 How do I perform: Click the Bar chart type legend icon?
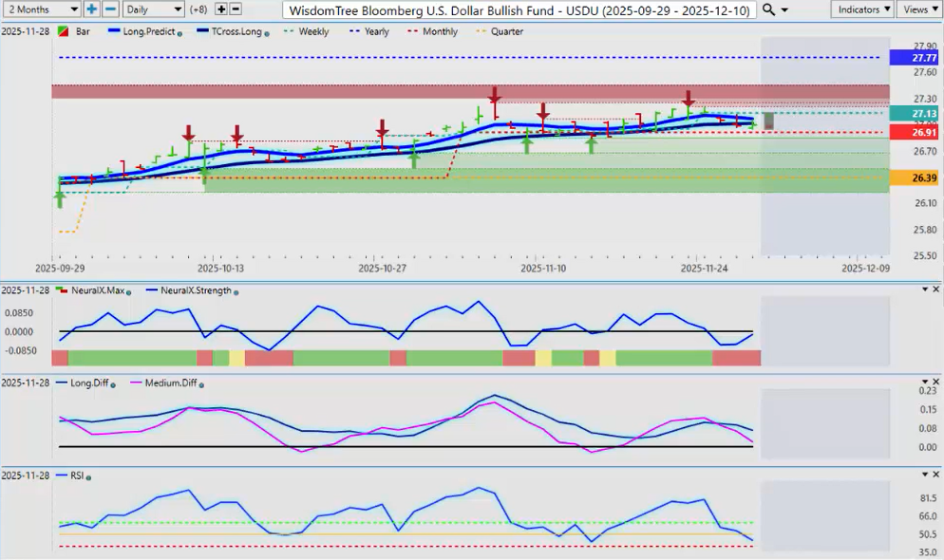(63, 31)
